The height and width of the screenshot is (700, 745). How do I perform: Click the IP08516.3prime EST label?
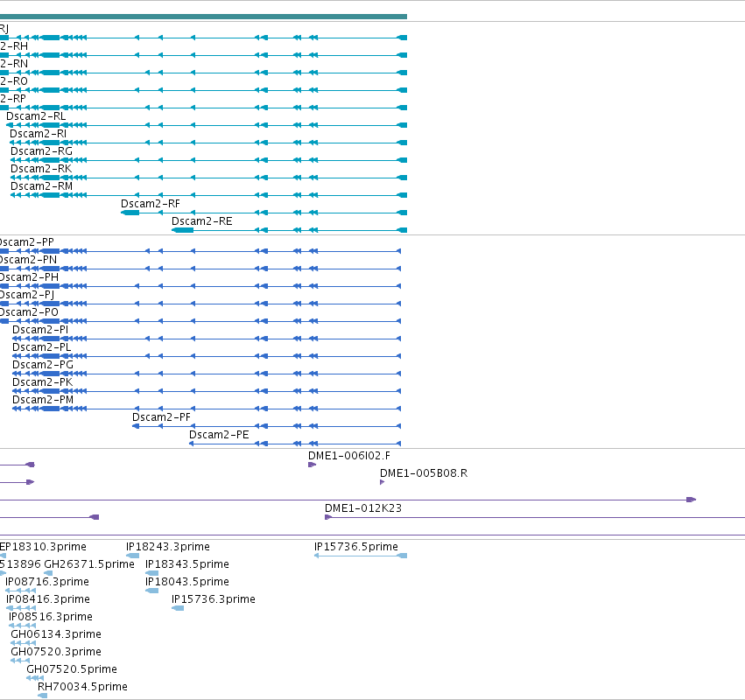tap(51, 618)
